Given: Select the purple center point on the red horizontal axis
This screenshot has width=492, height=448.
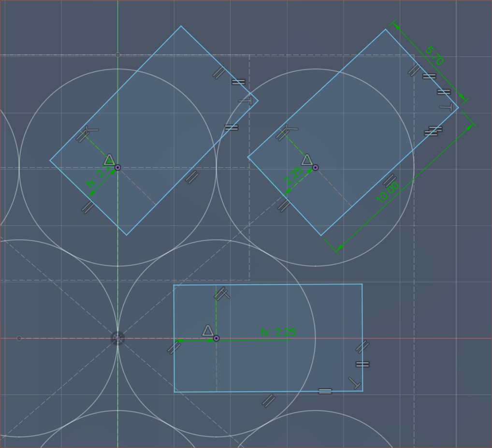Looking at the screenshot, I should click(216, 338).
